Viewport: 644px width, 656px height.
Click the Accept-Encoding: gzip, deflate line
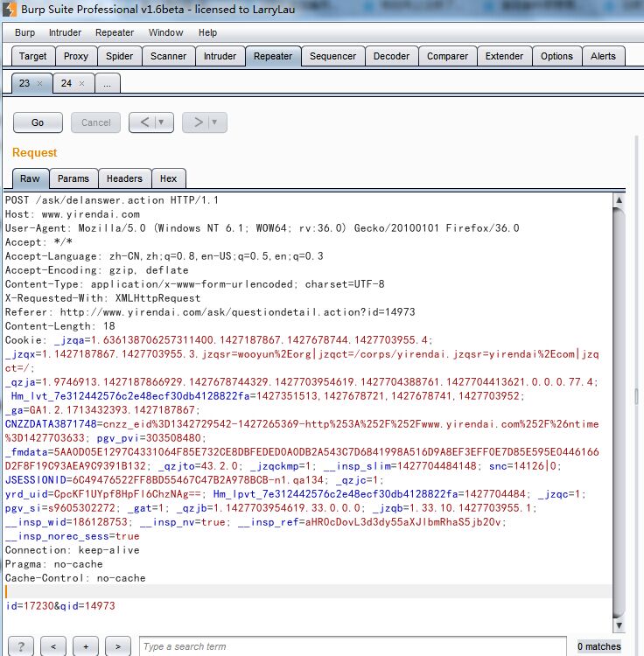pos(96,270)
